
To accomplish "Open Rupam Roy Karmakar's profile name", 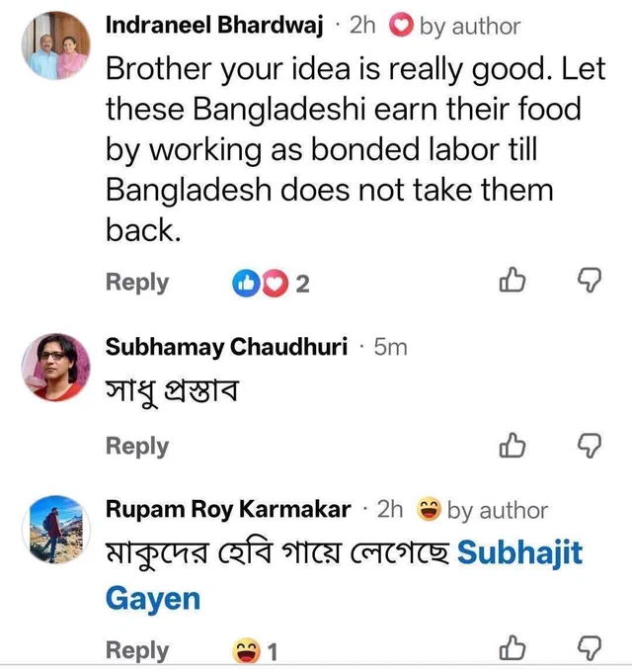I will tap(228, 509).
